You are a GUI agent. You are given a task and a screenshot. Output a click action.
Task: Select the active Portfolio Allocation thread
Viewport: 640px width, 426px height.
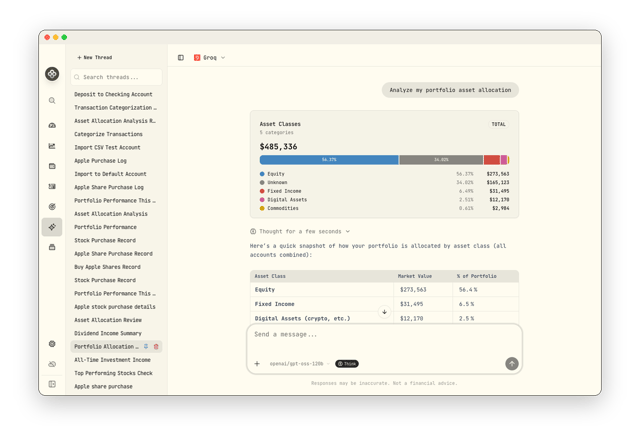tap(106, 346)
